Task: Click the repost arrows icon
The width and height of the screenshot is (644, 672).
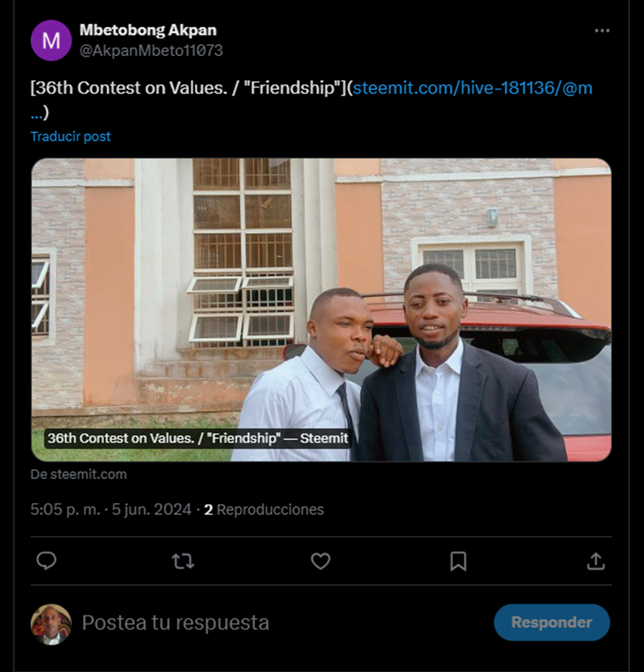Action: pyautogui.click(x=183, y=561)
